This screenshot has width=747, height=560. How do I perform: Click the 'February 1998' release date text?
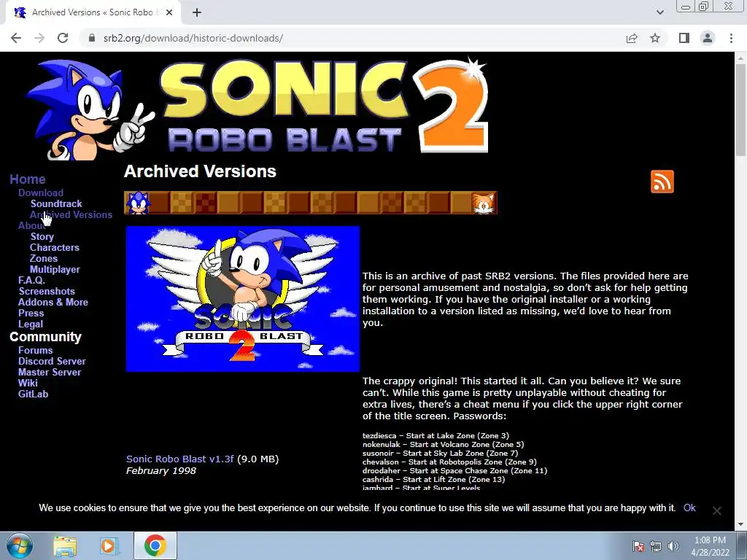click(x=161, y=470)
